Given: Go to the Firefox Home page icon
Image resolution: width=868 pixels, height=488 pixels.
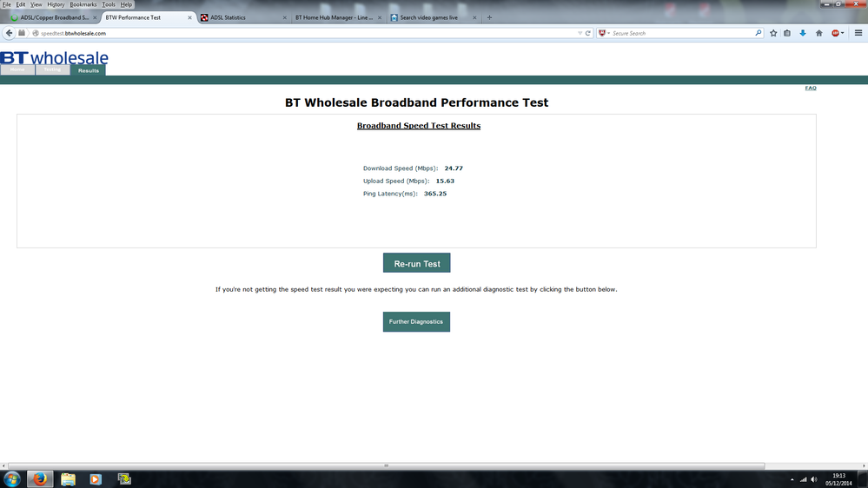Looking at the screenshot, I should click(x=818, y=33).
